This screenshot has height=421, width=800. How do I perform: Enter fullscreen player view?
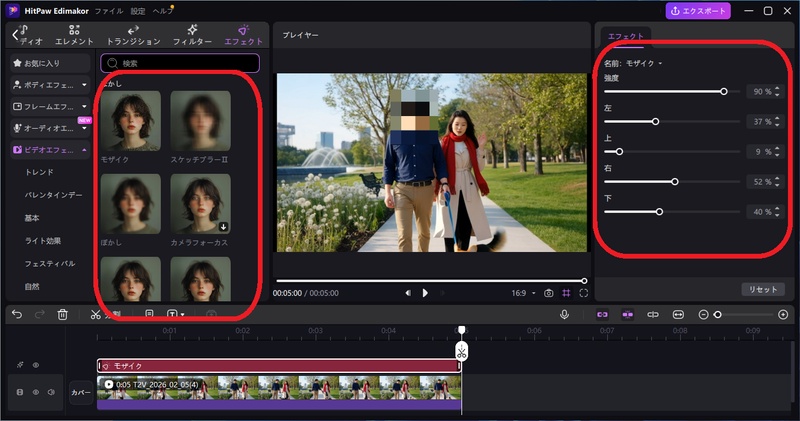(584, 293)
